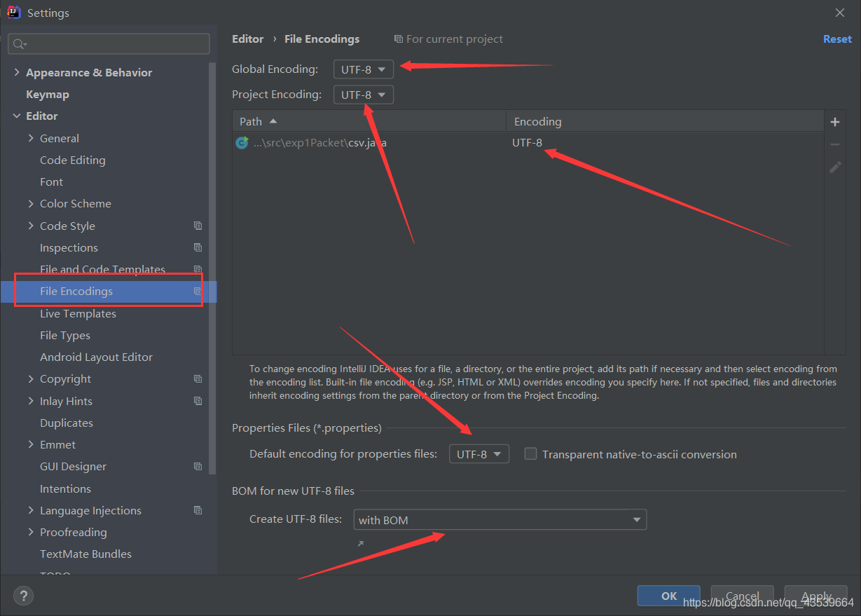Click the Apply button
This screenshot has height=616, width=861.
(x=816, y=596)
